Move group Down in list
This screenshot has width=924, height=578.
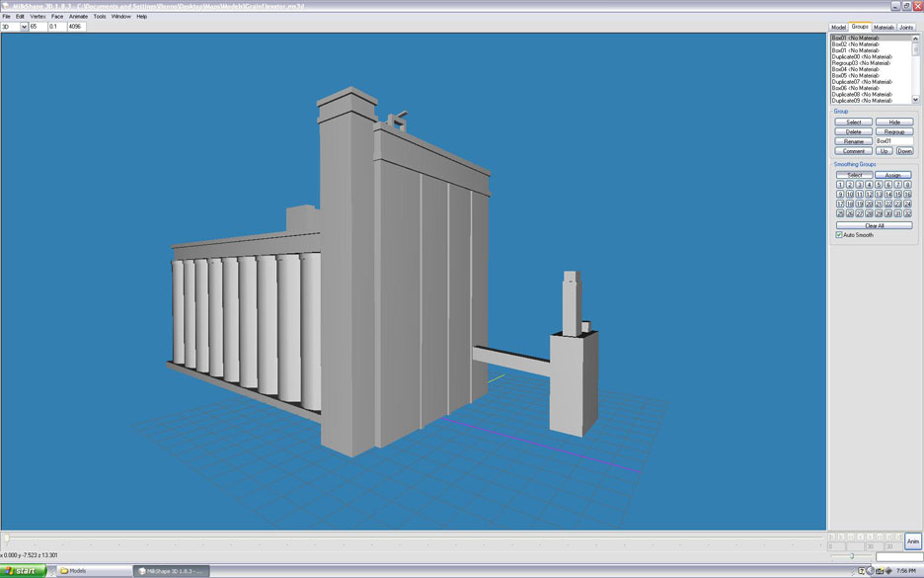[904, 151]
